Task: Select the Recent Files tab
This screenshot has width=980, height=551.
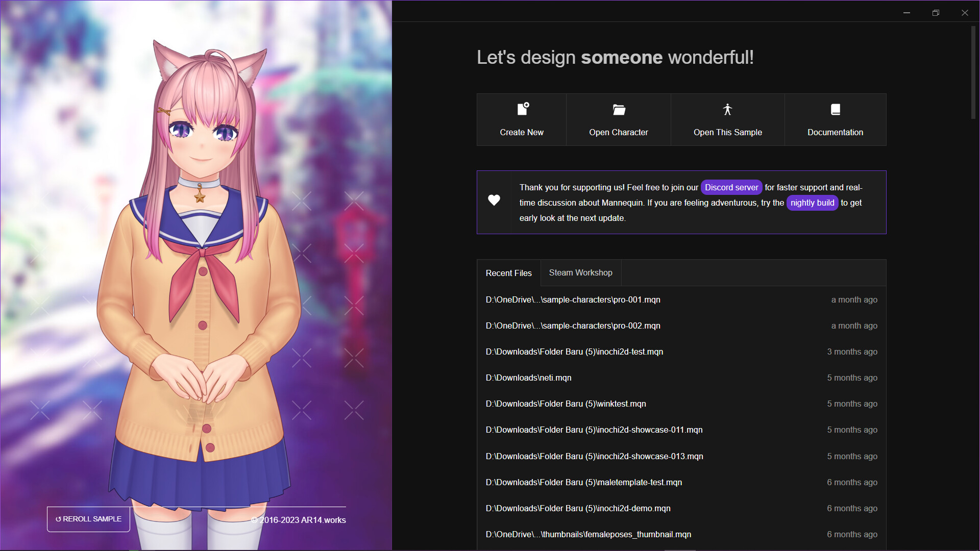Action: (508, 273)
